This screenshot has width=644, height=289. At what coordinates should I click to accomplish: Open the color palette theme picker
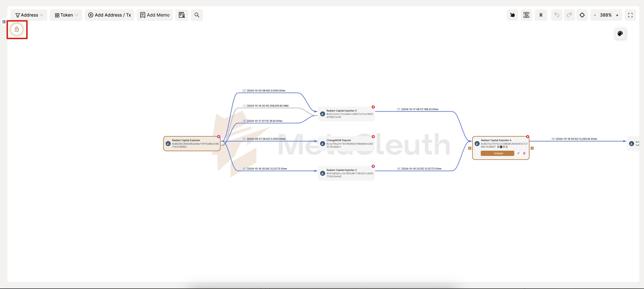pos(620,33)
